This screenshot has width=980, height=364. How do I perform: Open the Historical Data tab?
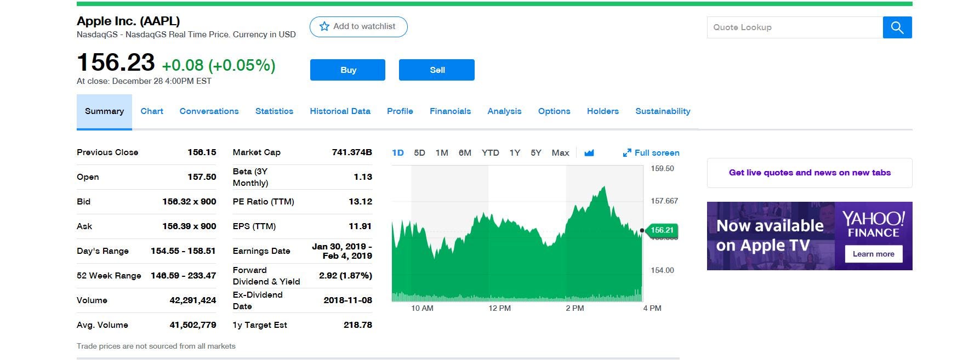coord(340,111)
